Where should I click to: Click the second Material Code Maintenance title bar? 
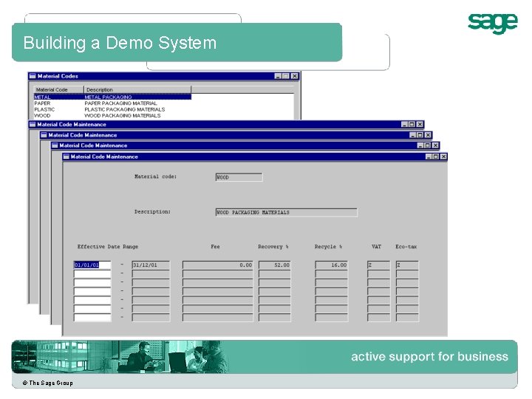pyautogui.click(x=236, y=135)
